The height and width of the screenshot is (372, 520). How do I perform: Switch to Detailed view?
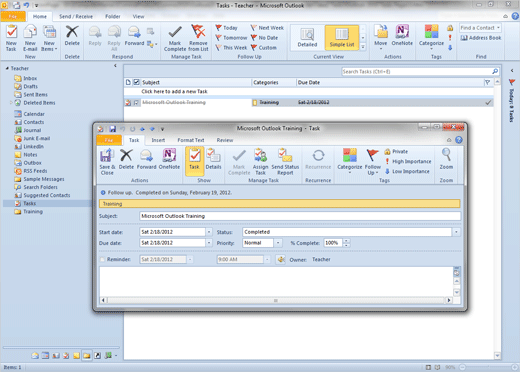point(307,38)
